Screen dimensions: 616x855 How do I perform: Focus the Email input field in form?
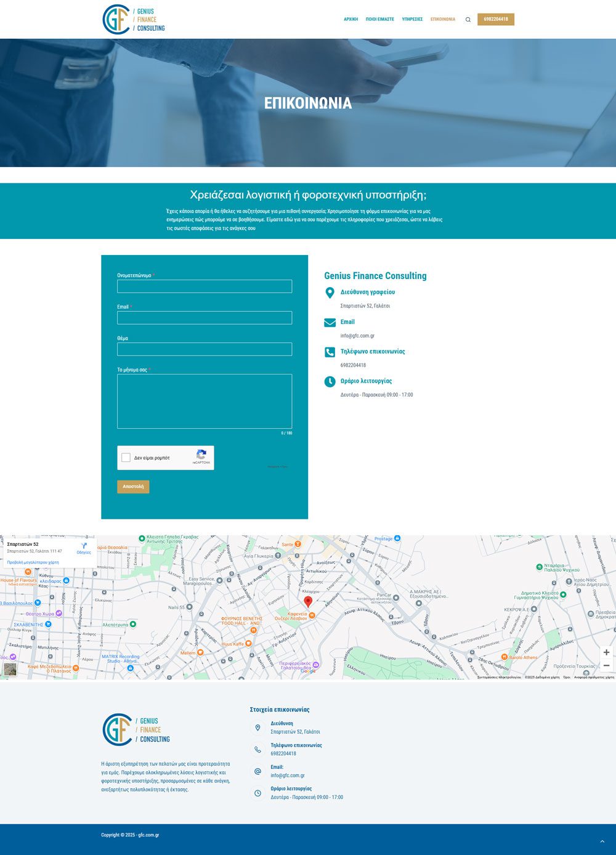[205, 318]
